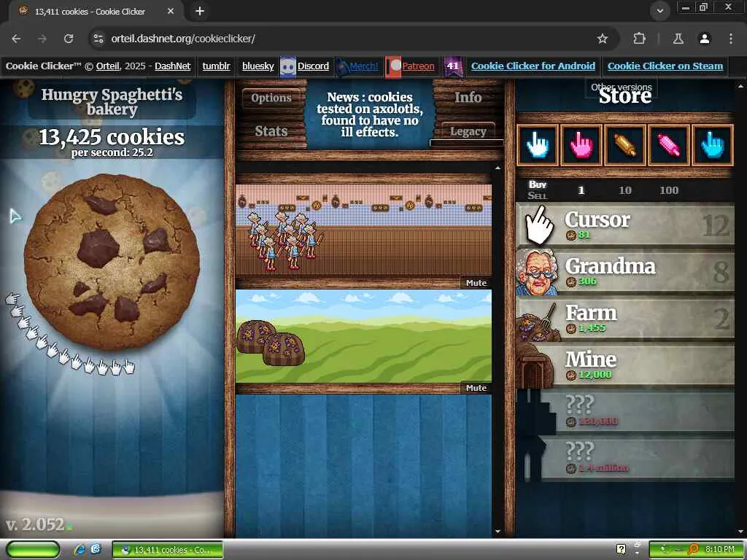The height and width of the screenshot is (560, 747).
Task: Launch Internet Explorer from quick launch
Action: pyautogui.click(x=79, y=550)
